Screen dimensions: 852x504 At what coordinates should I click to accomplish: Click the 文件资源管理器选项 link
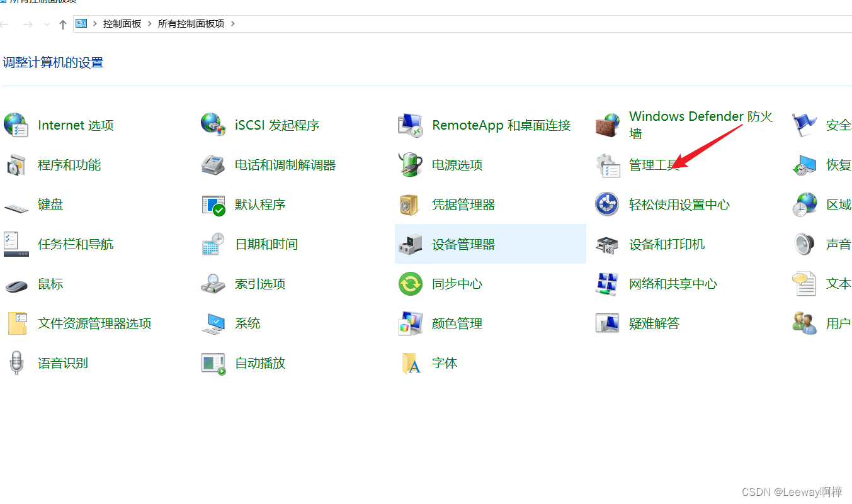pos(94,323)
